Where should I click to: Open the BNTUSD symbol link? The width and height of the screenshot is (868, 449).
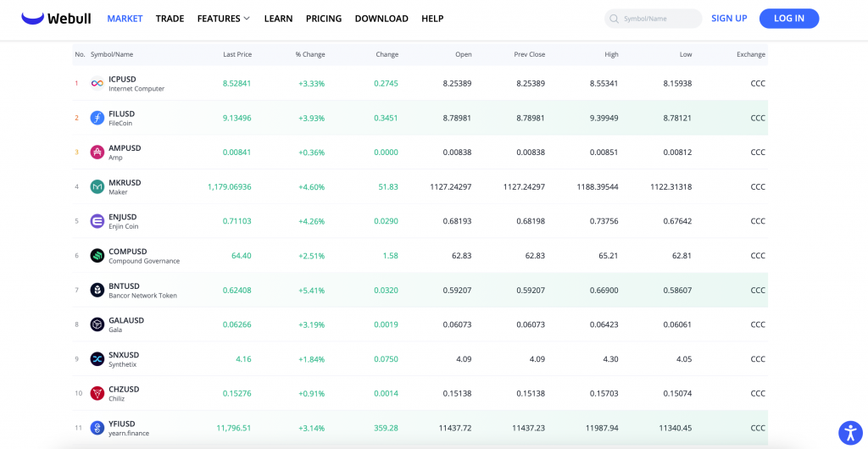124,285
